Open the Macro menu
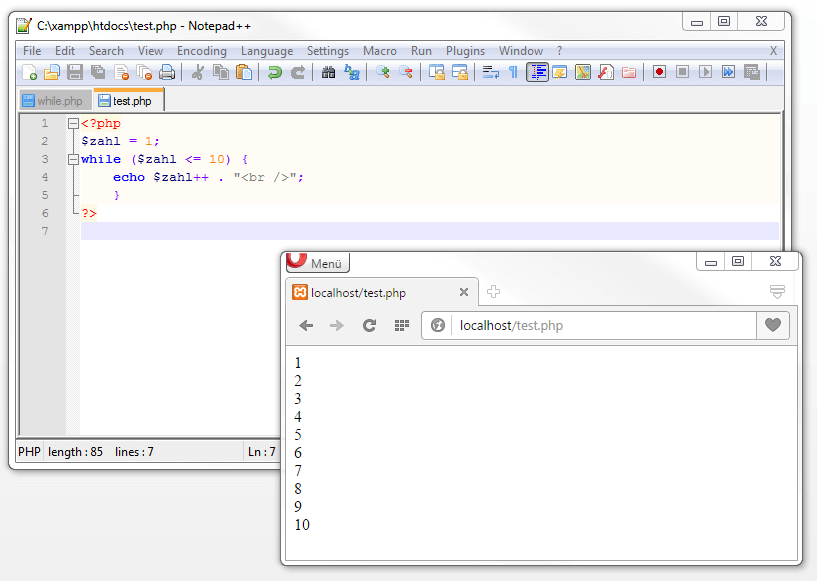The width and height of the screenshot is (817, 581). (380, 51)
